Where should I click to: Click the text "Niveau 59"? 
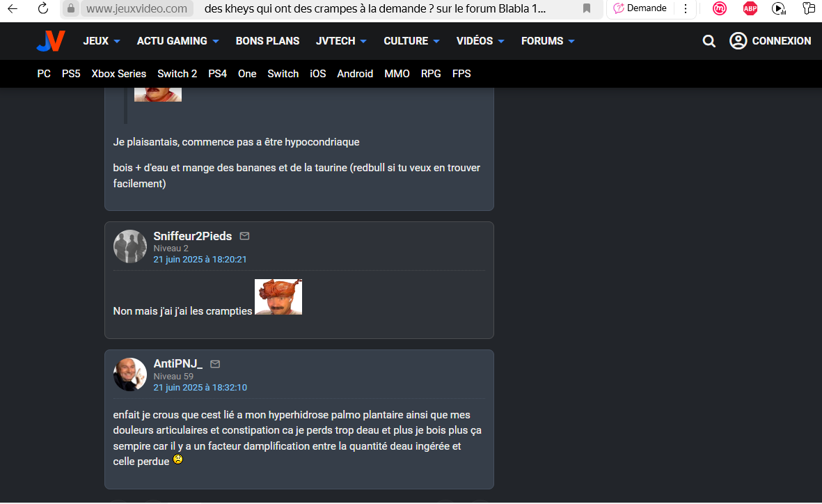click(x=173, y=377)
